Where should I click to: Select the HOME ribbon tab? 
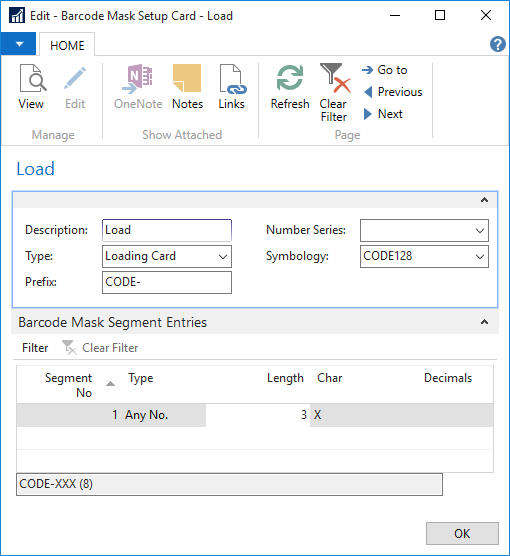(67, 45)
